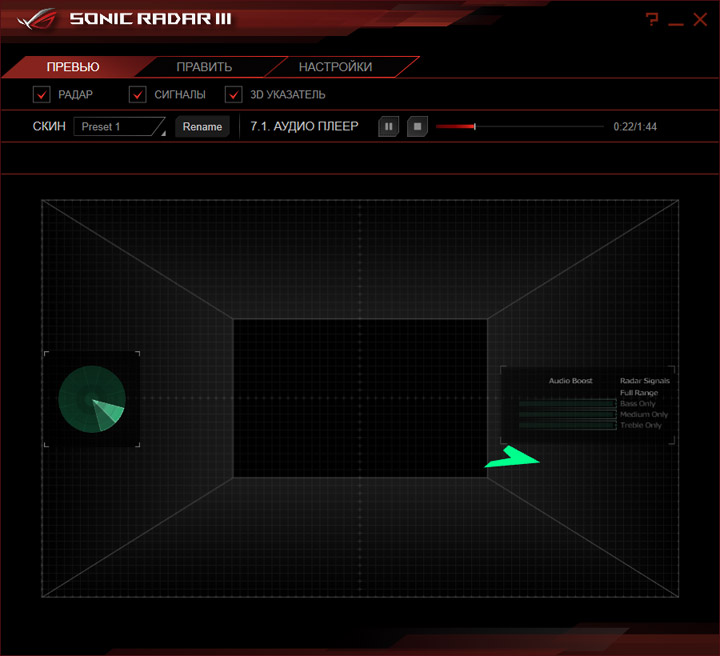The image size is (720, 656).
Task: Go to the НАСТРОЙКИ tab
Action: click(x=336, y=67)
